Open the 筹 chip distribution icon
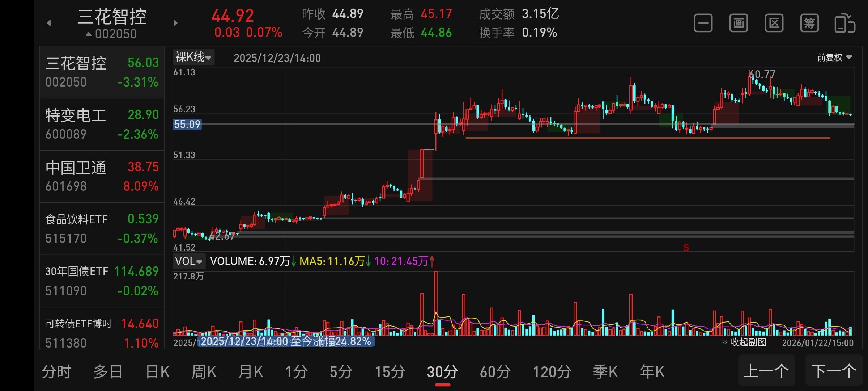The width and height of the screenshot is (868, 391). (x=809, y=24)
